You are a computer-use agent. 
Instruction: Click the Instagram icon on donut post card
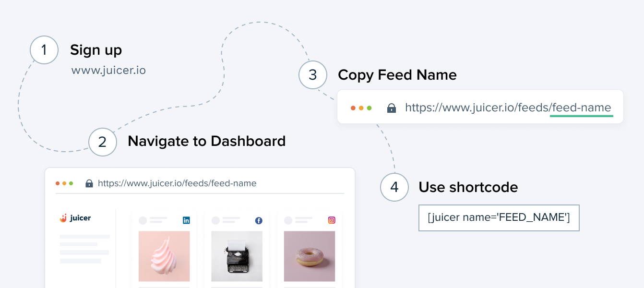pyautogui.click(x=332, y=220)
